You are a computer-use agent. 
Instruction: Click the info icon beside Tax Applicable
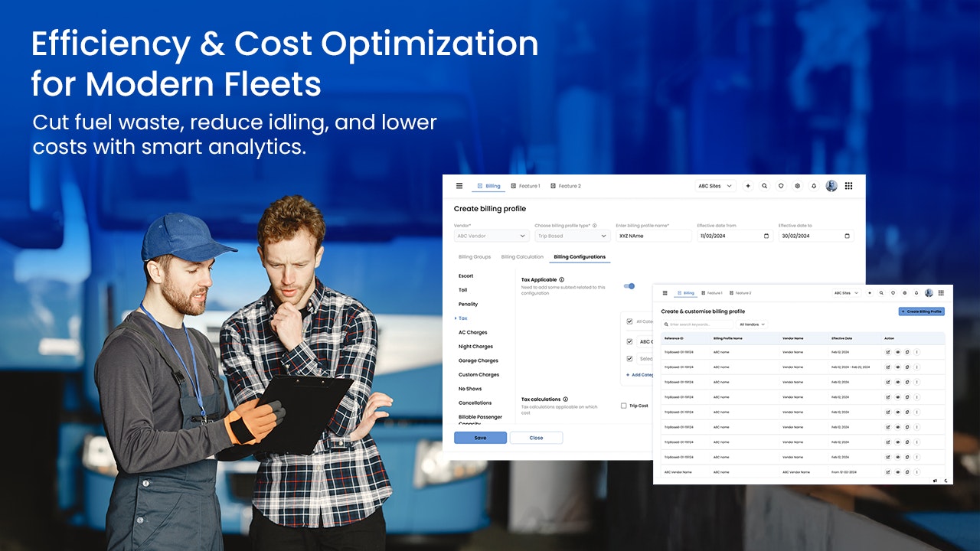pyautogui.click(x=562, y=280)
